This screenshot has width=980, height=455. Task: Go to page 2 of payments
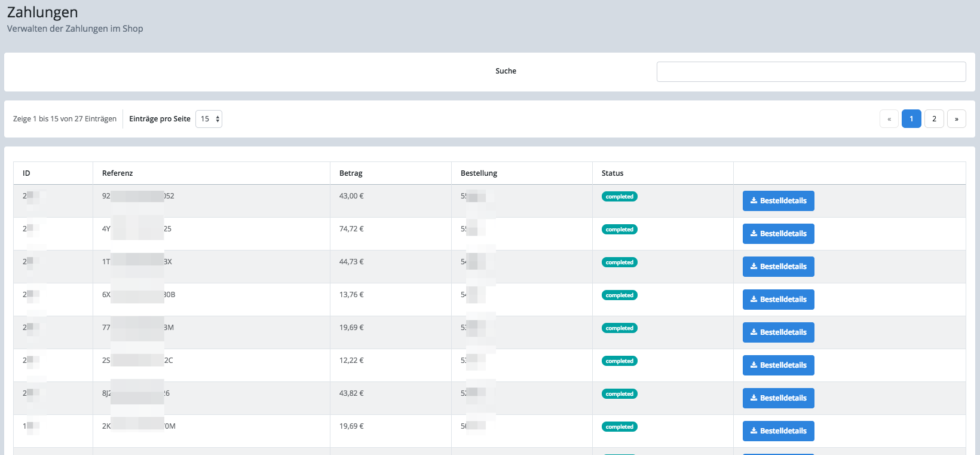pos(934,119)
